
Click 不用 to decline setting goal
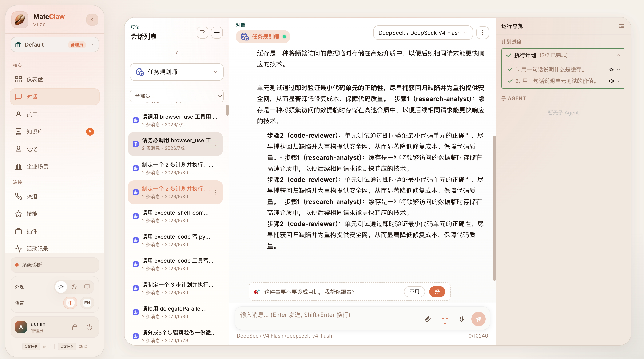414,291
